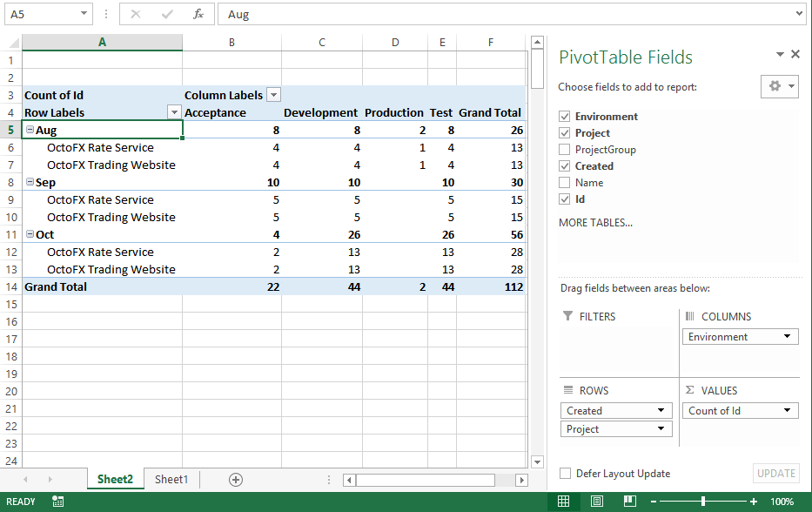Uncheck the Project field

(565, 133)
